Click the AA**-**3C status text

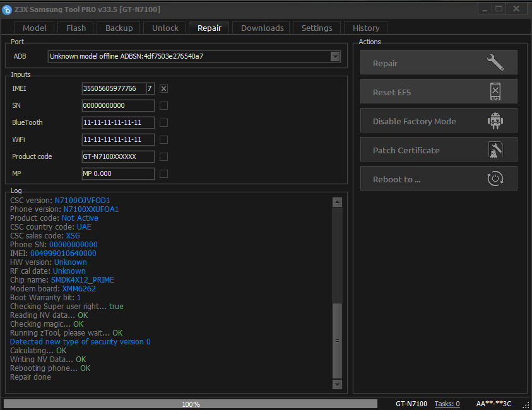494,404
